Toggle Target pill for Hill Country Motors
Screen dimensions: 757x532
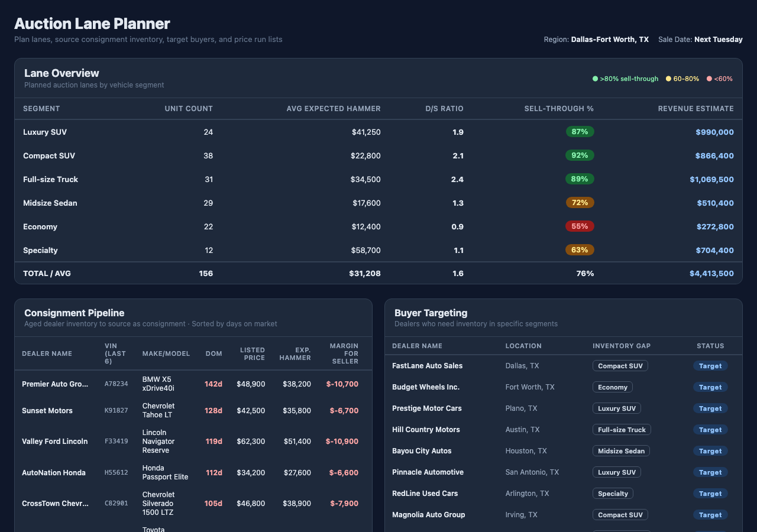[710, 429]
